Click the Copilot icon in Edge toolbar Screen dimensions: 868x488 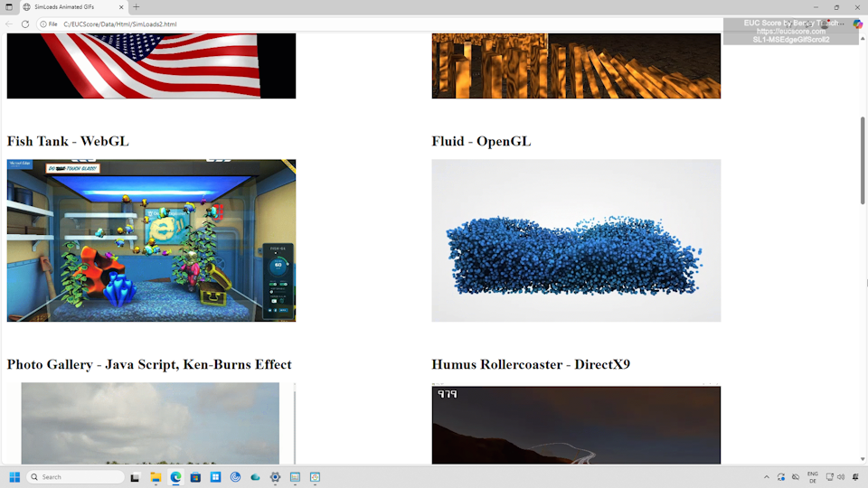857,24
